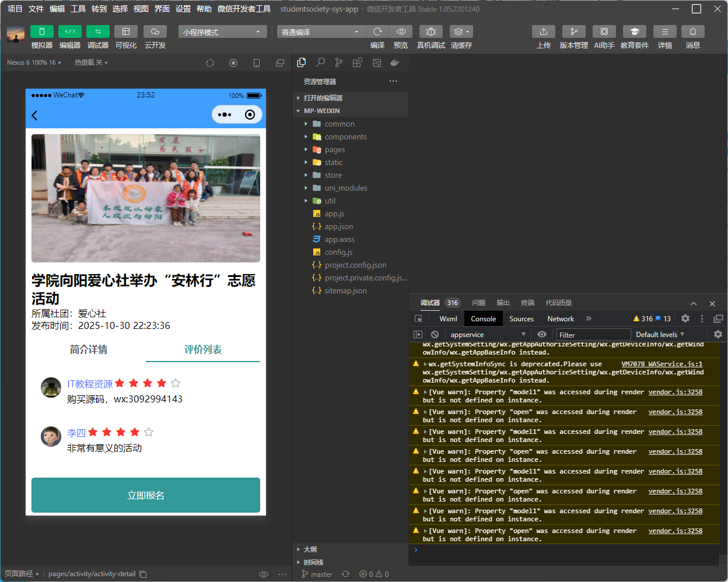Switch to the 简介详情 tab
728x582 pixels.
89,349
